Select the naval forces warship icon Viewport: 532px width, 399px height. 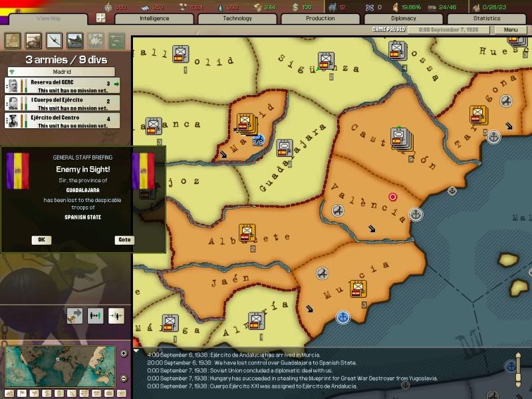pos(75,41)
